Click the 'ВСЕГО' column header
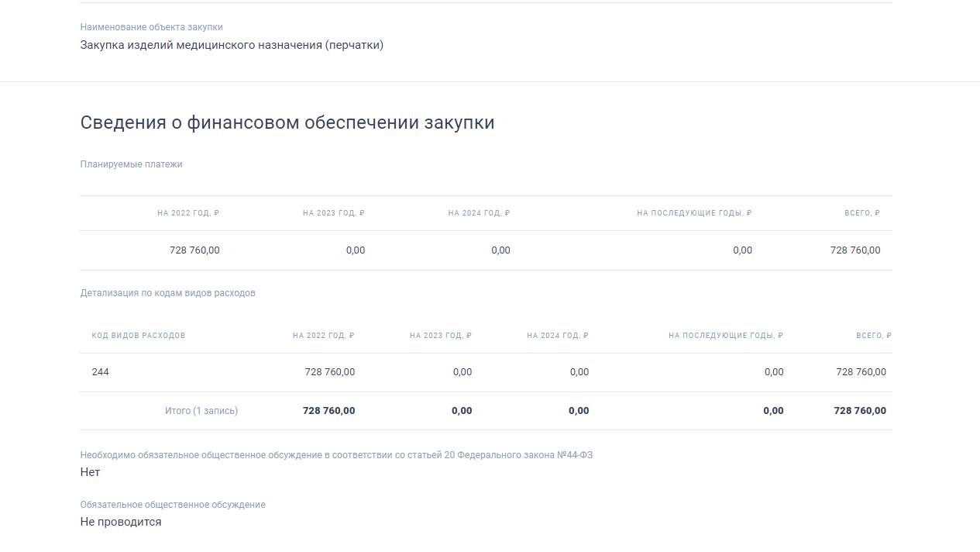The image size is (980, 552). (861, 212)
